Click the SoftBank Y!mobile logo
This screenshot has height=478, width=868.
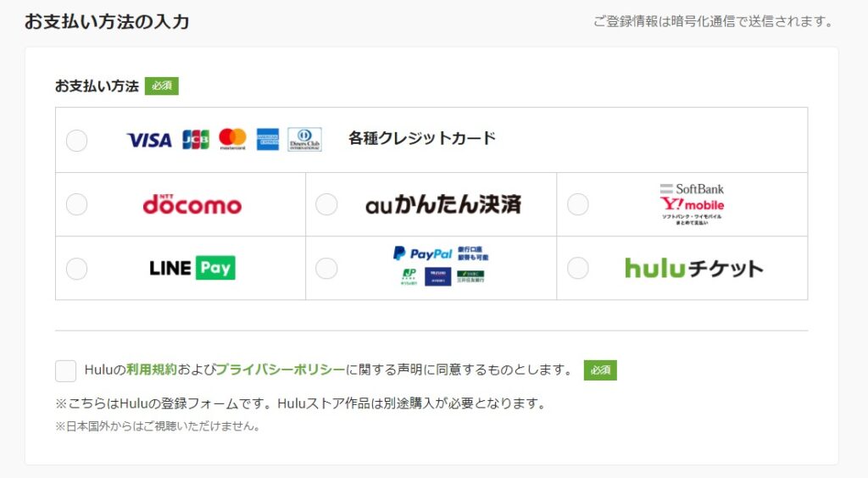pyautogui.click(x=692, y=203)
